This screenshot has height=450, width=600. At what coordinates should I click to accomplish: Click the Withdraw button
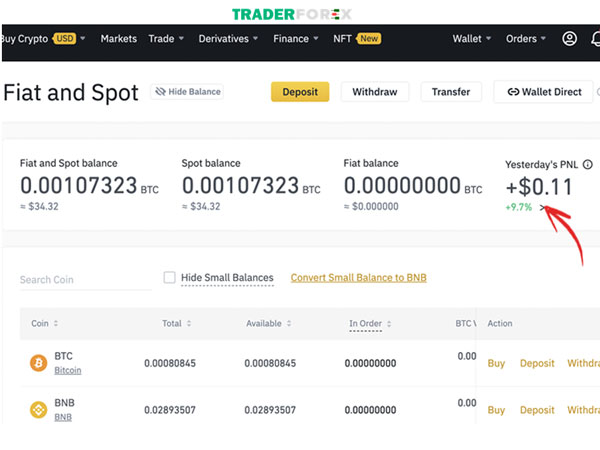pos(375,92)
